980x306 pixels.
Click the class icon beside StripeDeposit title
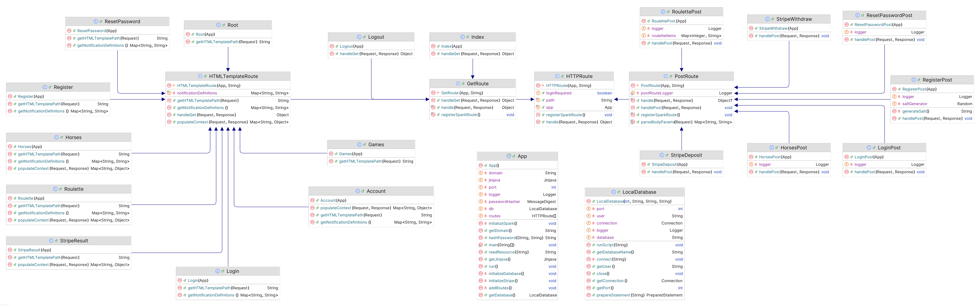(x=662, y=155)
